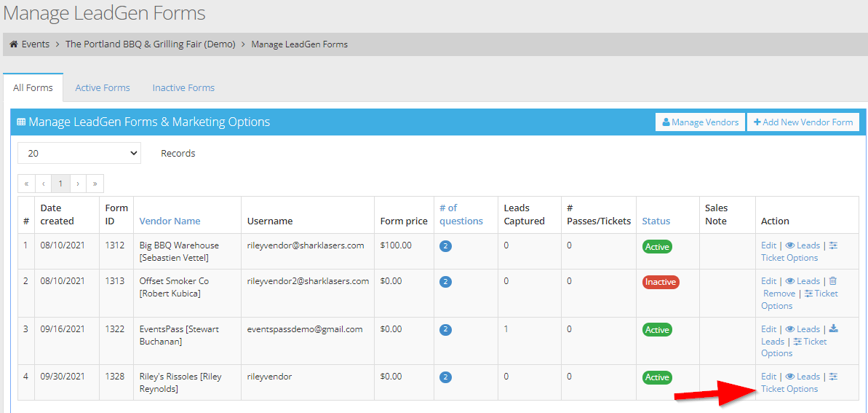Viewport: 868px width, 413px height.
Task: Go to first page with « button
Action: pos(26,184)
